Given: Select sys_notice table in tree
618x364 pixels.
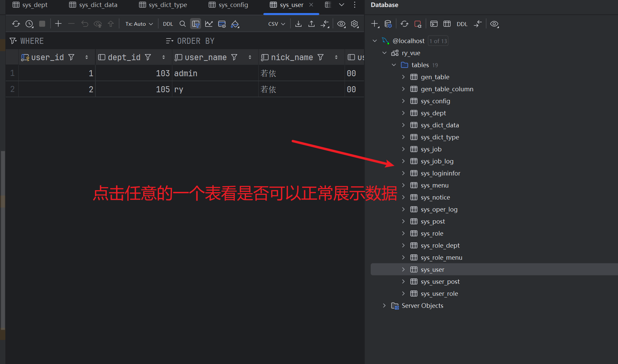Looking at the screenshot, I should (435, 197).
